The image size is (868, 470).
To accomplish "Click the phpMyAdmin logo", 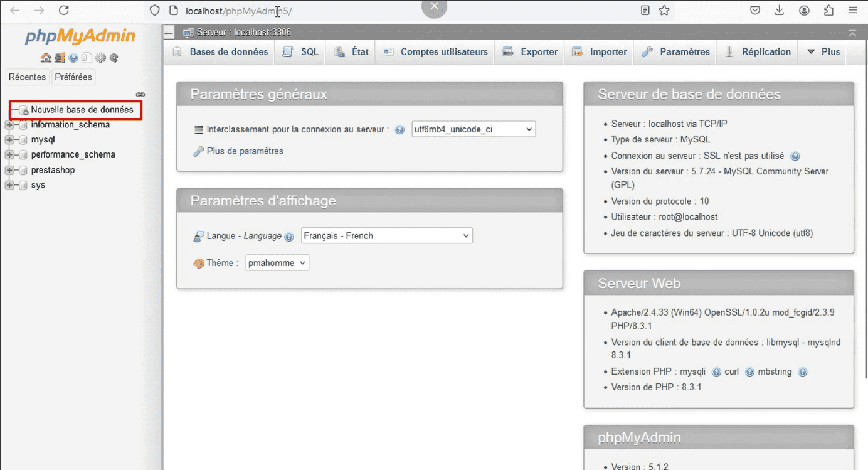I will pyautogui.click(x=80, y=36).
